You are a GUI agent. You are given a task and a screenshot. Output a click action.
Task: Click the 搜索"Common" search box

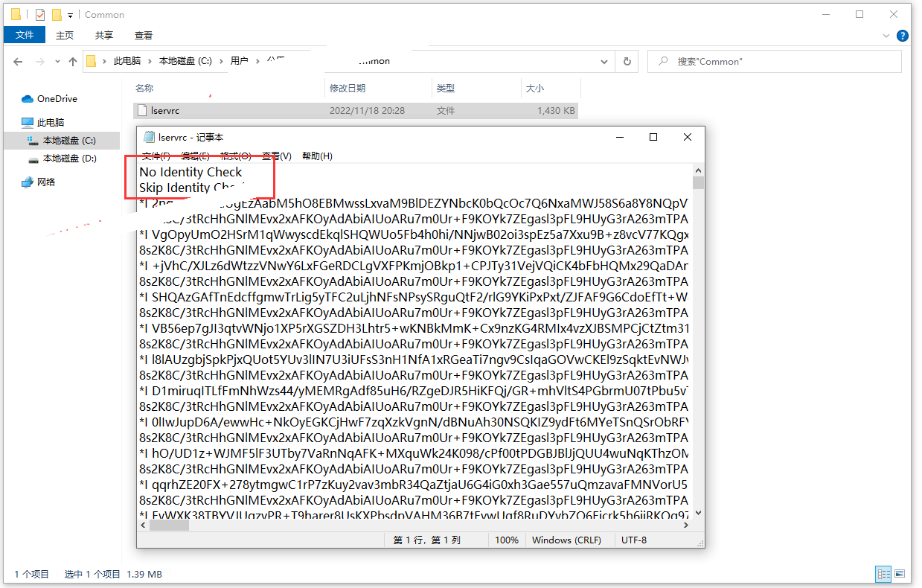tap(774, 62)
